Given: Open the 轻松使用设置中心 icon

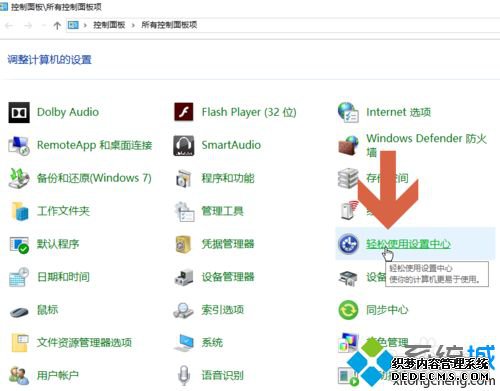Looking at the screenshot, I should (348, 244).
